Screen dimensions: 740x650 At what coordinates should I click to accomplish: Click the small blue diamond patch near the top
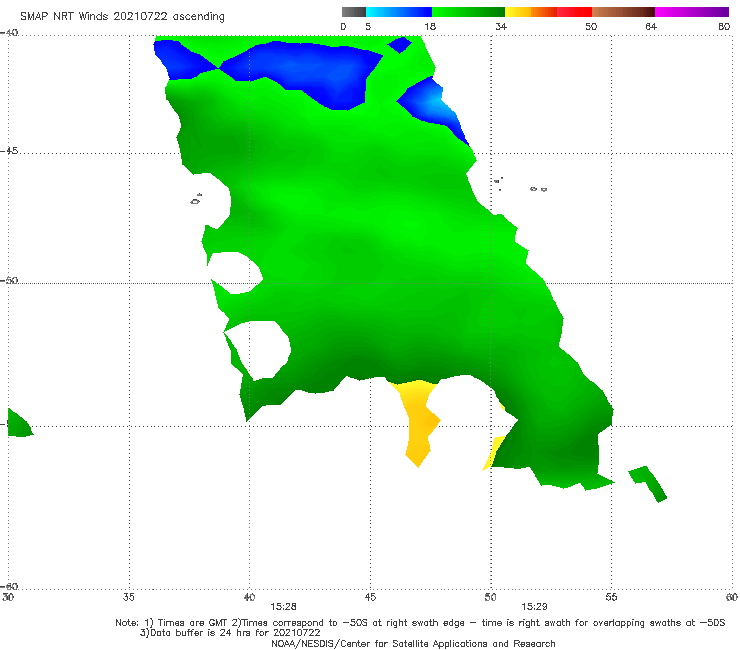coord(400,45)
